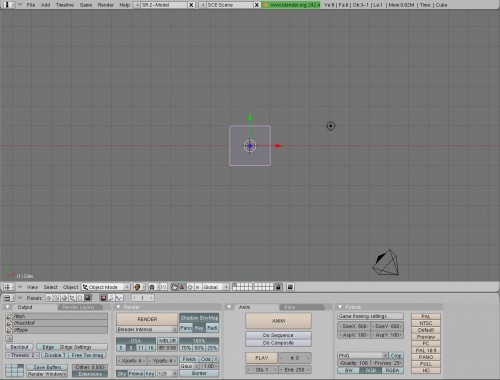Select the Render buttons sub-context icon
The height and width of the screenshot is (380, 500).
coord(103,298)
